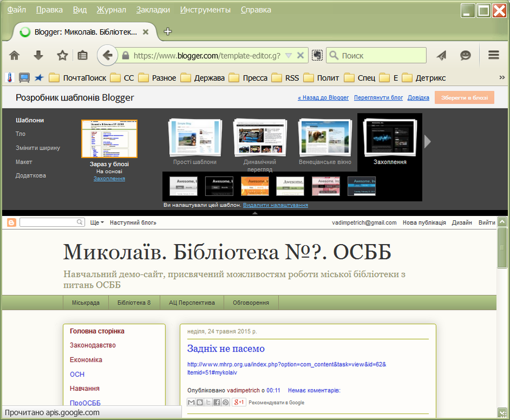Pick the dark blue Awesome variant swatch

[362, 186]
